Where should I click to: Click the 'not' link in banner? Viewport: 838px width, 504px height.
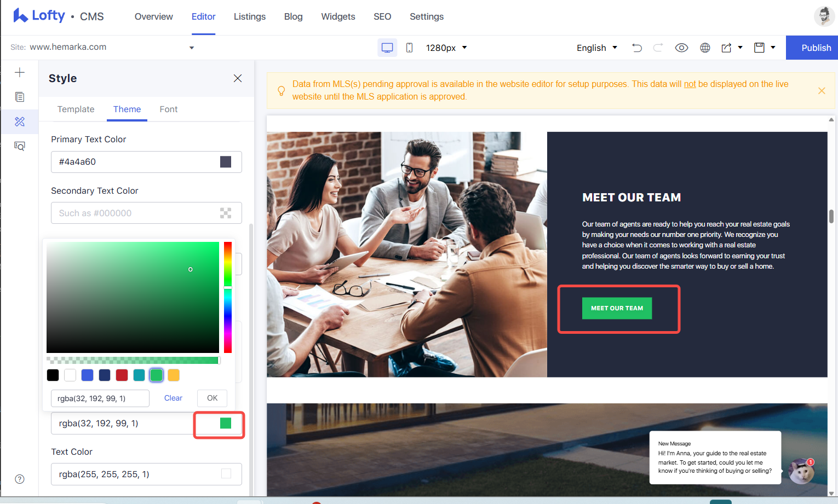pyautogui.click(x=690, y=84)
